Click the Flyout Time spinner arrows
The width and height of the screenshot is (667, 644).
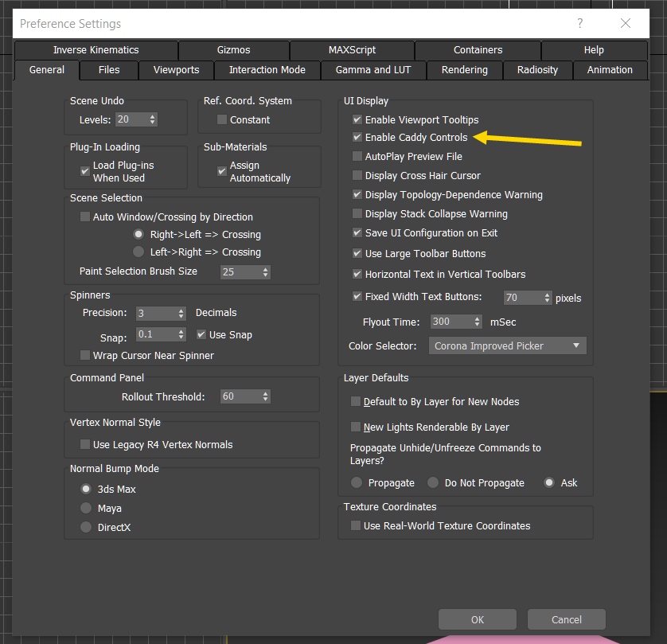tap(478, 322)
